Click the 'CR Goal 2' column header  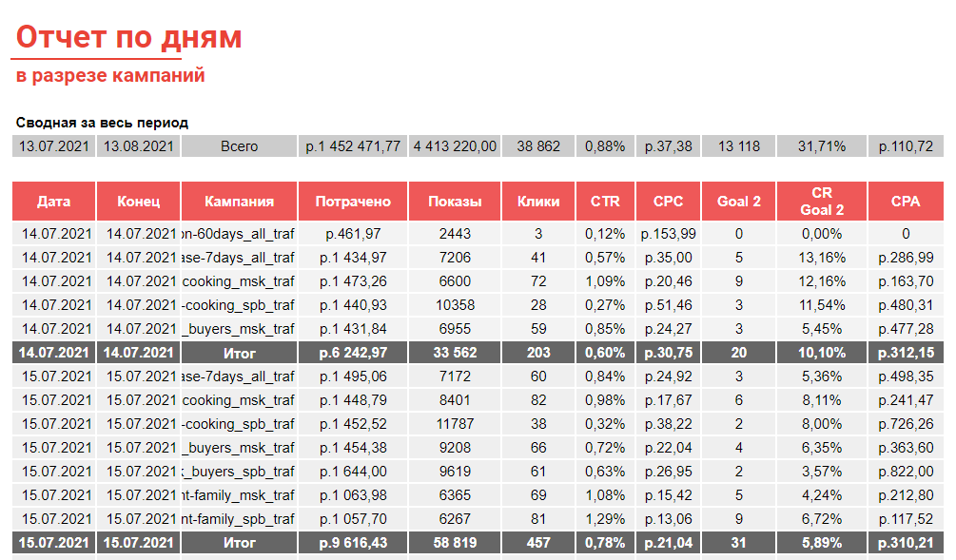(x=822, y=202)
